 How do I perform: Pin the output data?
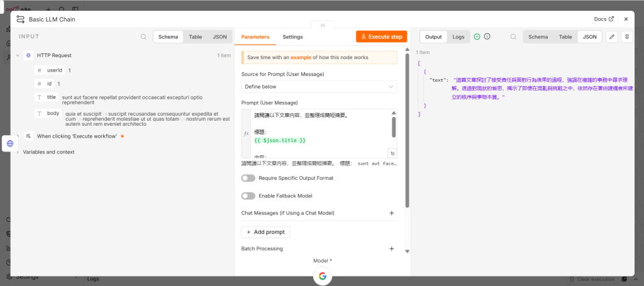[627, 36]
